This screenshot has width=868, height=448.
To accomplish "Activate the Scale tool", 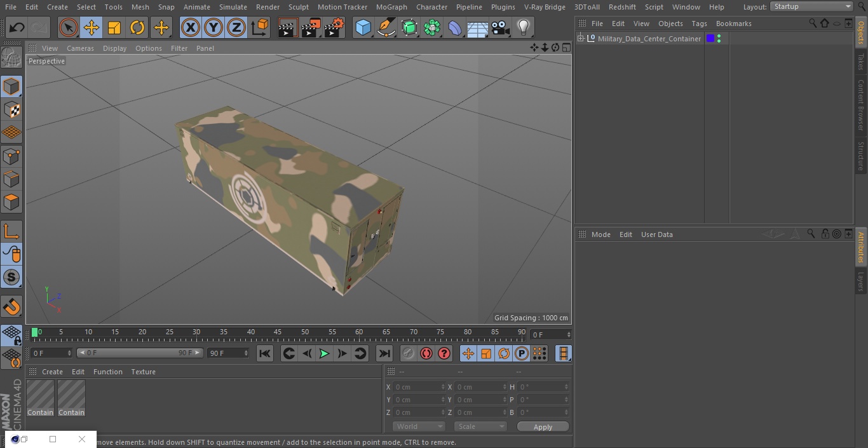I will [114, 28].
